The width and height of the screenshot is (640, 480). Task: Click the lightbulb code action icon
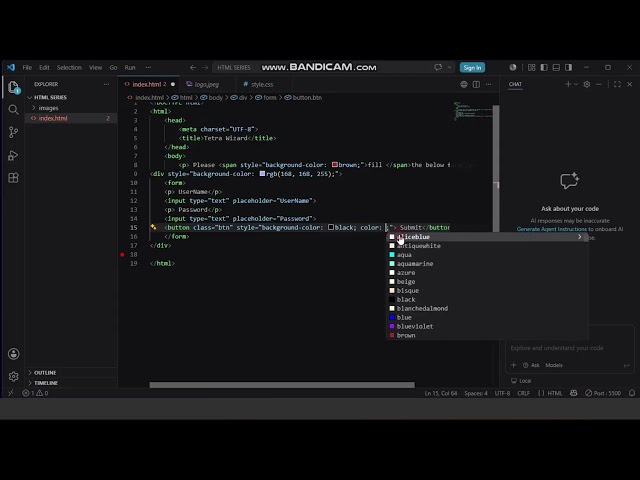pos(153,227)
